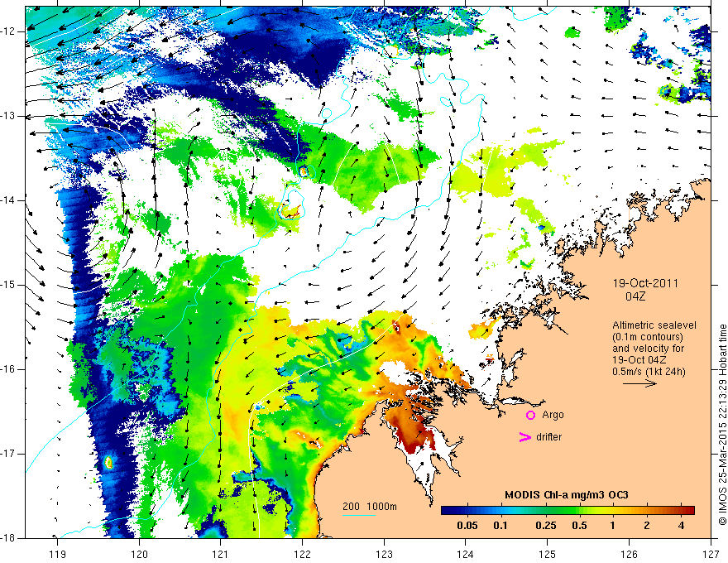Click the "04Z" time label
The image size is (728, 563).
tap(635, 296)
